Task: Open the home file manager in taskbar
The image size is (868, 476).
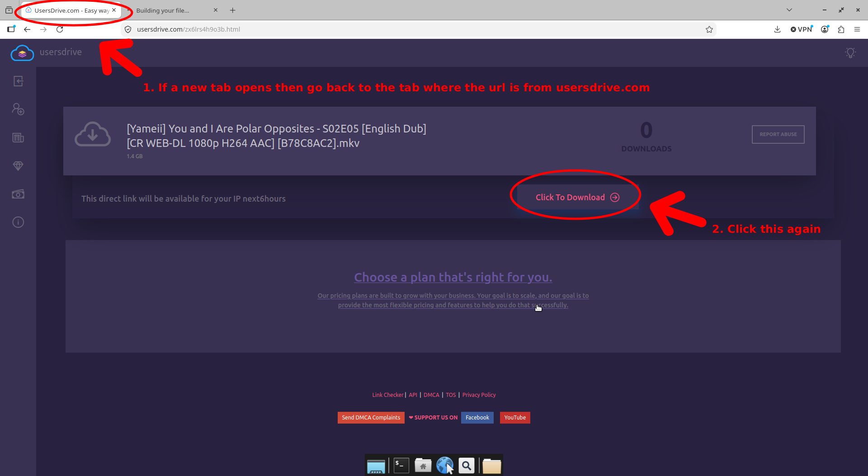Action: 423,465
